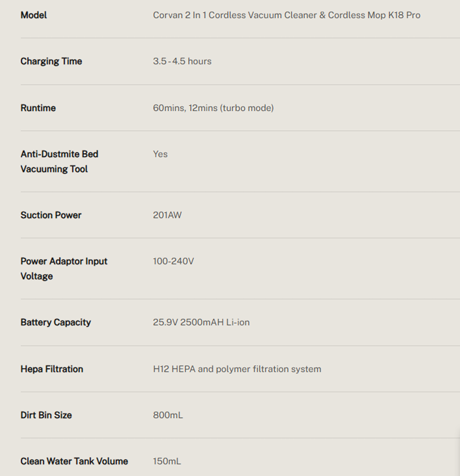The width and height of the screenshot is (460, 476).
Task: Click the Dirt Bin Size label
Action: (46, 415)
